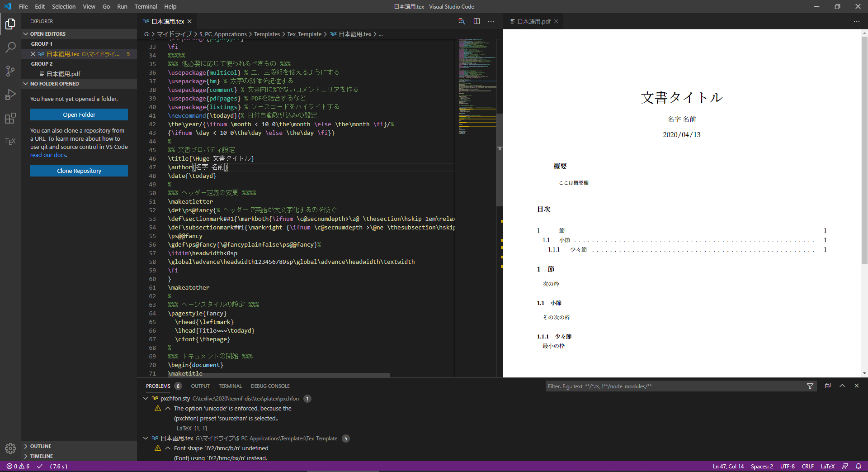Collapse the No Folder Opened section

coord(26,84)
